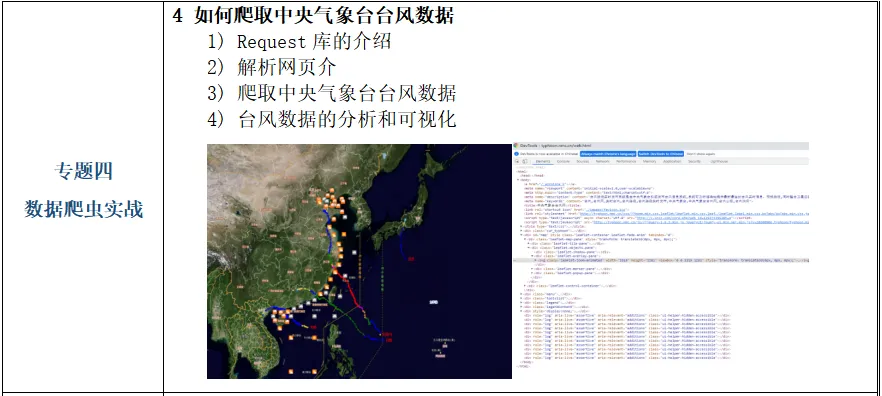Open the Sources tab
Screen dimensions: 882x396
(583, 161)
